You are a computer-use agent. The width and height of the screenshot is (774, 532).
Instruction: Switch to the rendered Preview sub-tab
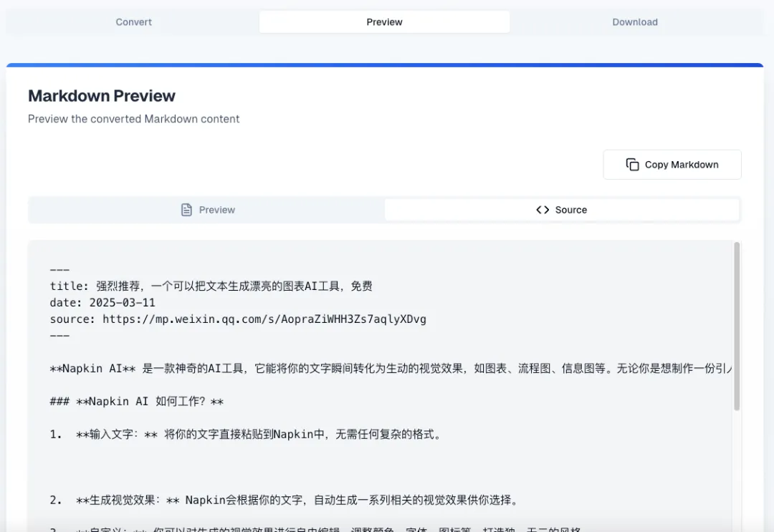pyautogui.click(x=207, y=210)
